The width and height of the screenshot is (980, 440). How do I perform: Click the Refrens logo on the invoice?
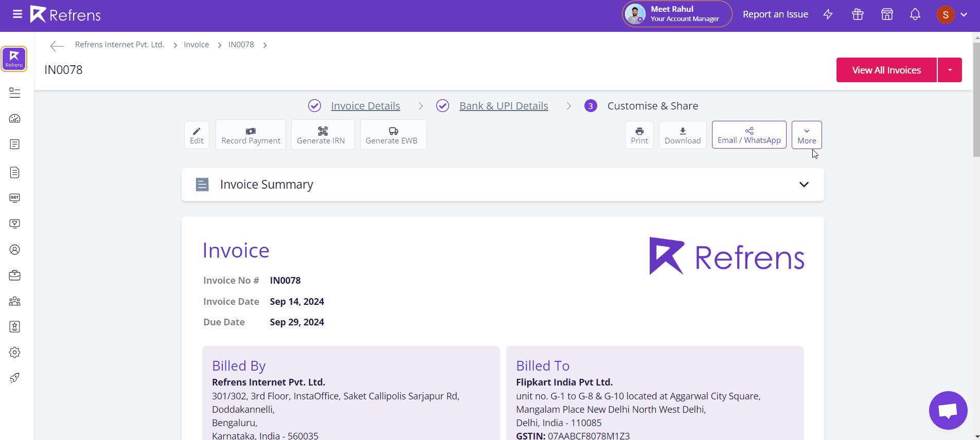[x=727, y=256]
